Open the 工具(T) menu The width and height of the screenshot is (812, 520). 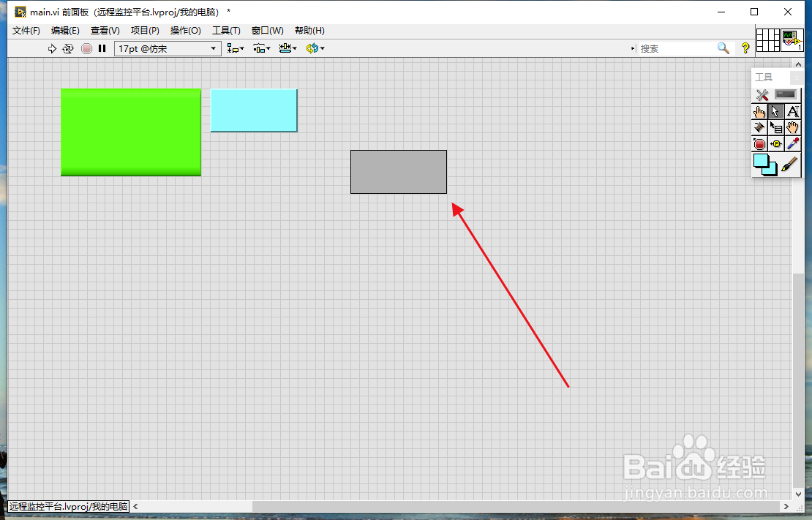click(x=226, y=31)
